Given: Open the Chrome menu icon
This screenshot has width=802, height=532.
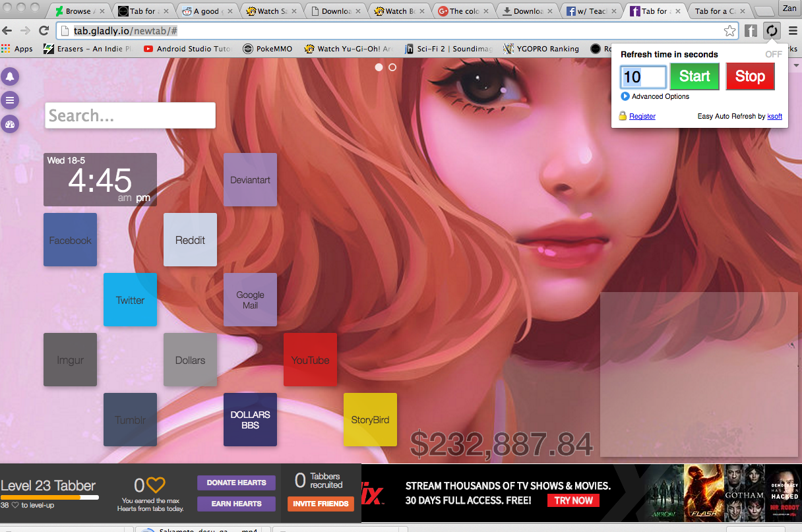Looking at the screenshot, I should [792, 30].
